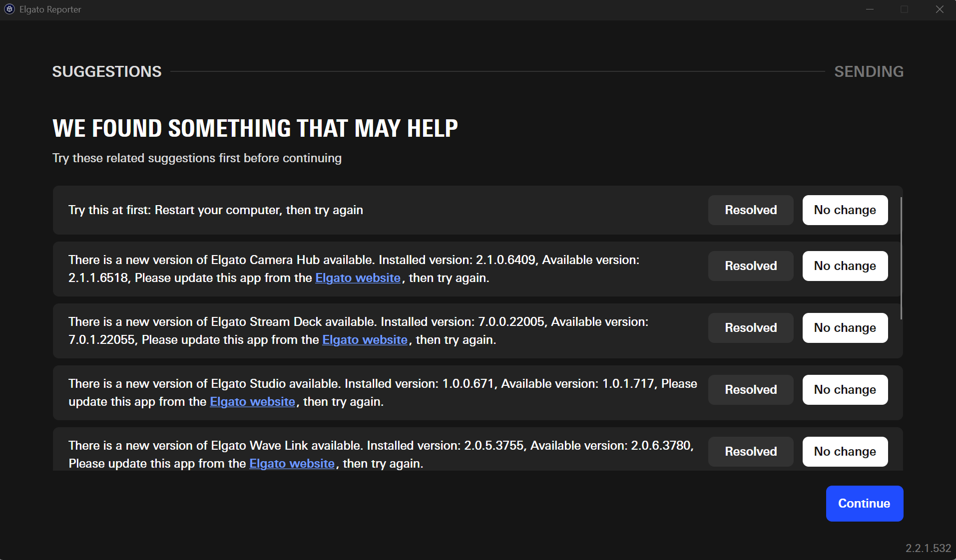This screenshot has width=956, height=560.
Task: Mark Stream Deck update suggestion as Resolved
Action: pos(750,328)
